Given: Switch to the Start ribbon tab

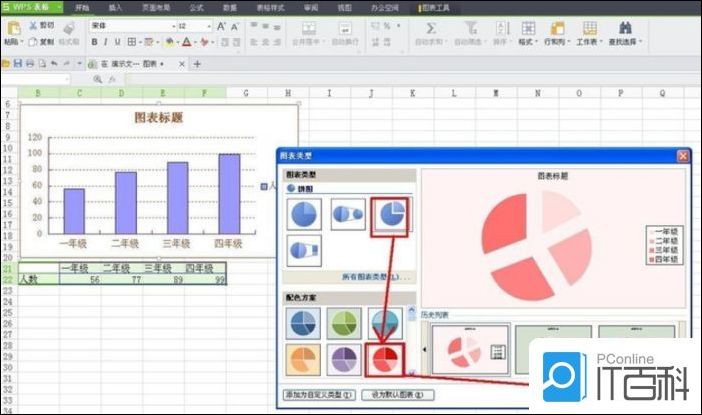Looking at the screenshot, I should 82,8.
